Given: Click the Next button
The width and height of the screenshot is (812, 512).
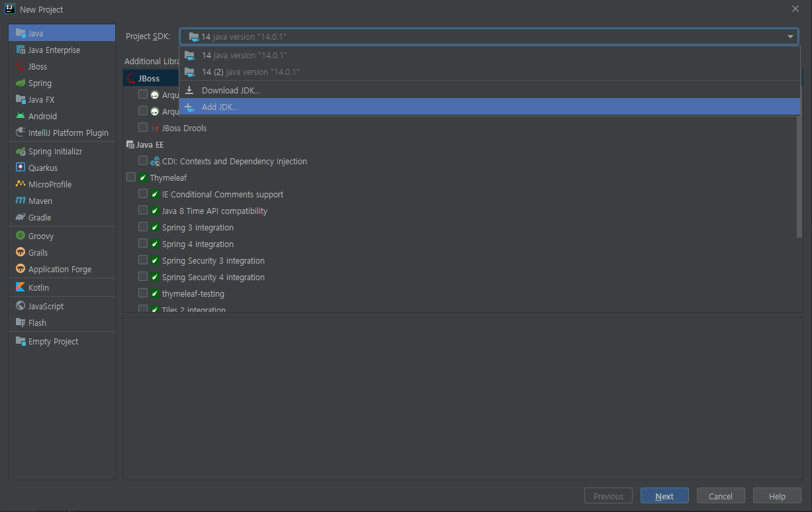Looking at the screenshot, I should [x=664, y=496].
